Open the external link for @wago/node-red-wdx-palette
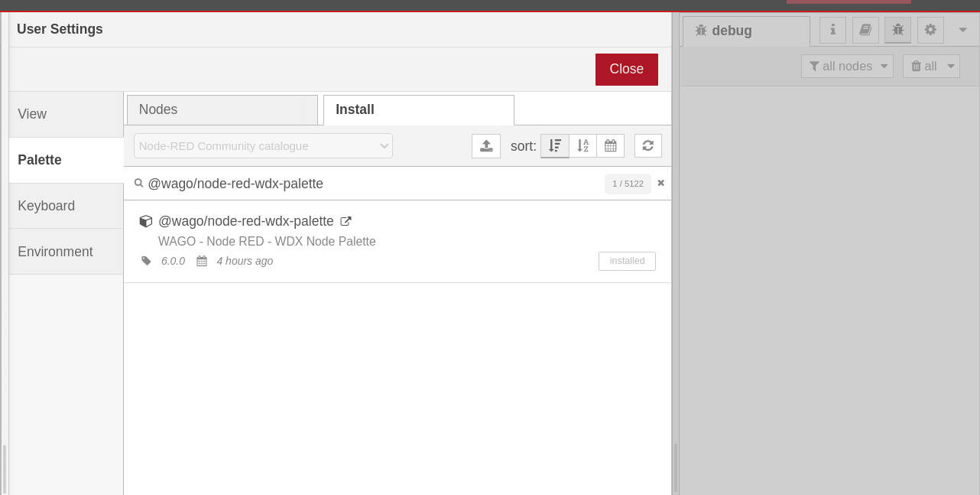The image size is (980, 495). point(346,221)
